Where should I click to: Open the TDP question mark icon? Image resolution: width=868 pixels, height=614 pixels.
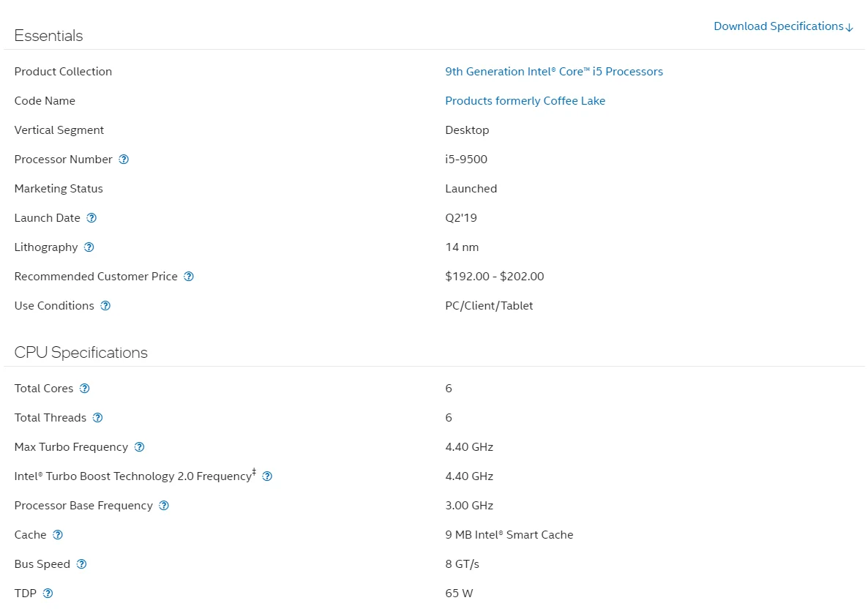point(48,594)
